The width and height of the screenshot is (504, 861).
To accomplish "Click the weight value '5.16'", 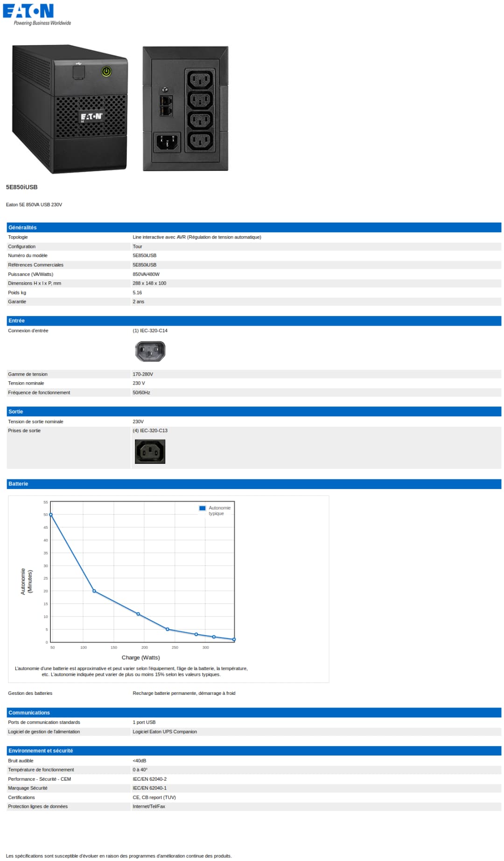I will click(137, 293).
